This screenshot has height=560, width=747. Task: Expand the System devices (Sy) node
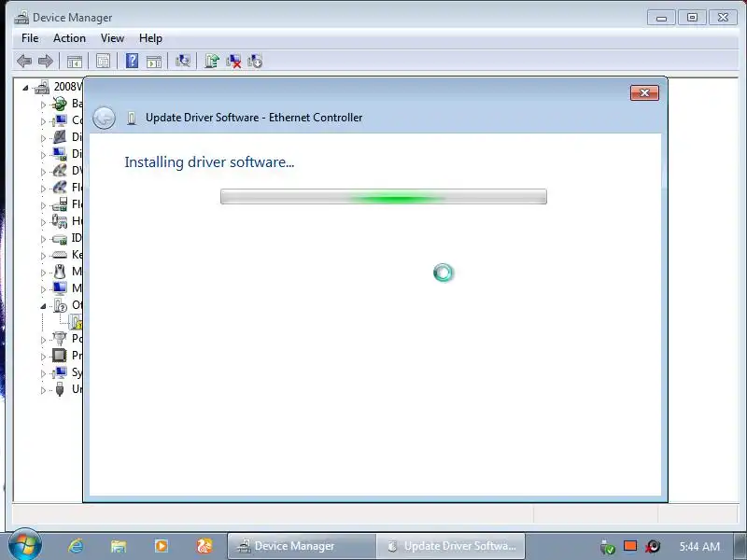pos(43,373)
